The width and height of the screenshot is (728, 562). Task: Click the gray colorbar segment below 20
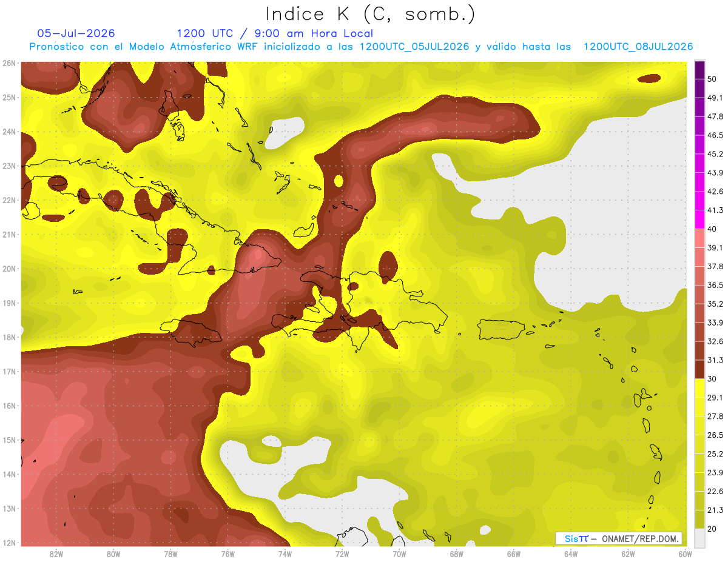[699, 538]
